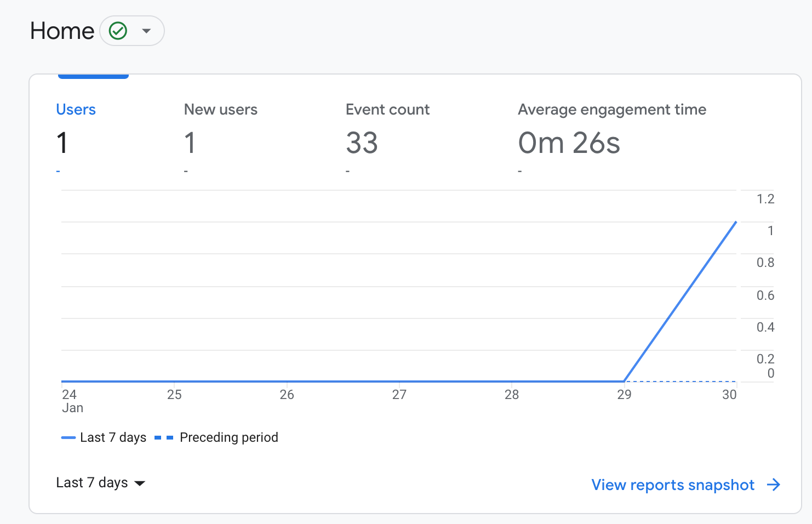Click the 29 date label on chart axis
This screenshot has width=812, height=524.
(624, 395)
